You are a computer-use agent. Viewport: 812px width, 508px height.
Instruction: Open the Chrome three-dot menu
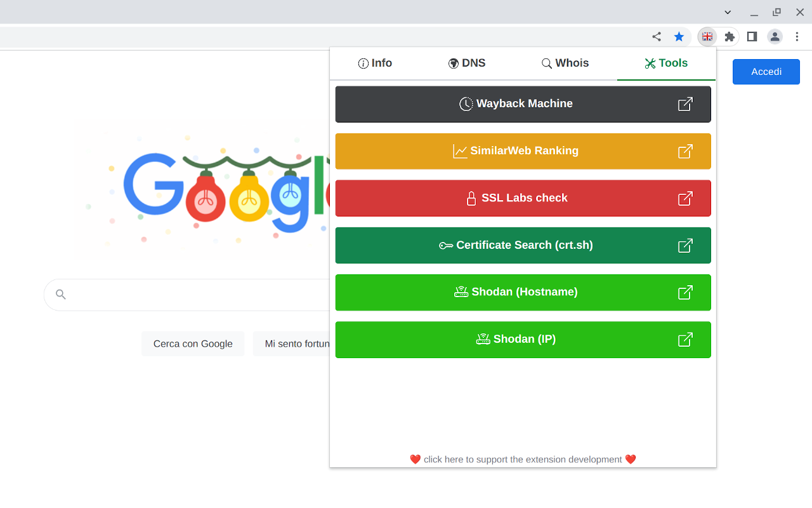(x=797, y=37)
